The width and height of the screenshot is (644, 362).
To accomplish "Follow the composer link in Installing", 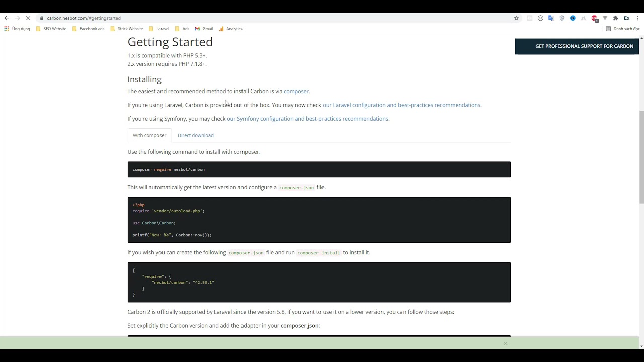I will pyautogui.click(x=296, y=91).
